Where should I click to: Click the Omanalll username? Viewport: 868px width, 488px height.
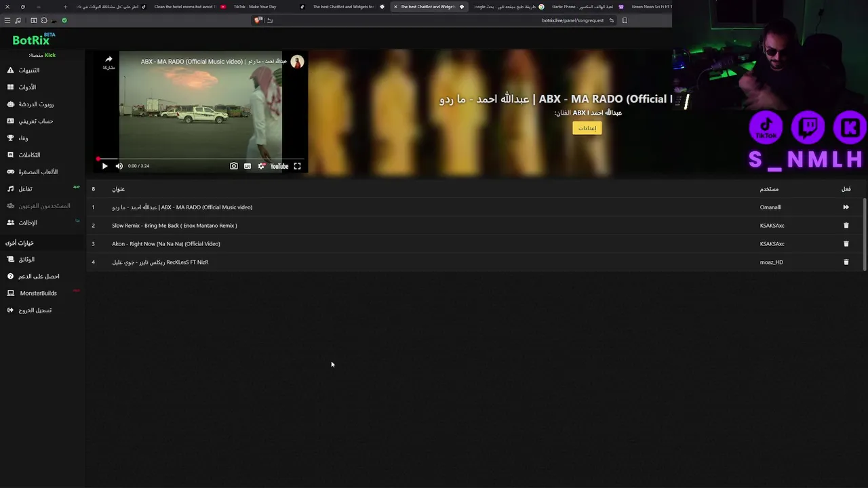click(770, 207)
